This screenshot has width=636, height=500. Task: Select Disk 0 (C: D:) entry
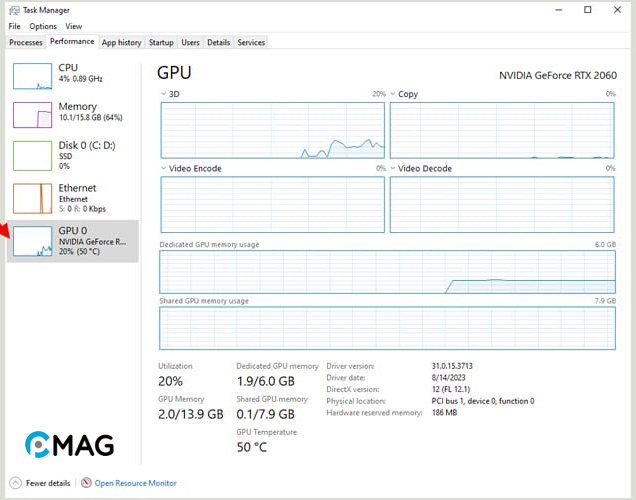click(73, 156)
